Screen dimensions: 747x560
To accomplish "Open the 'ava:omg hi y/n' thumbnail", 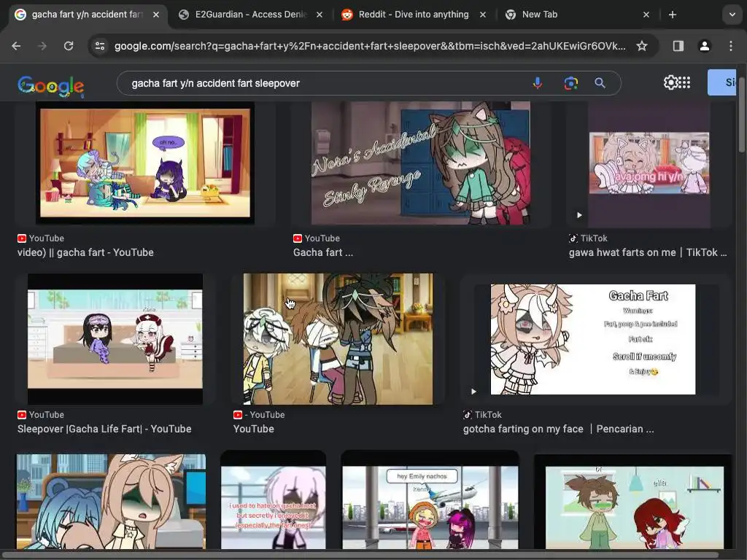I will (649, 163).
